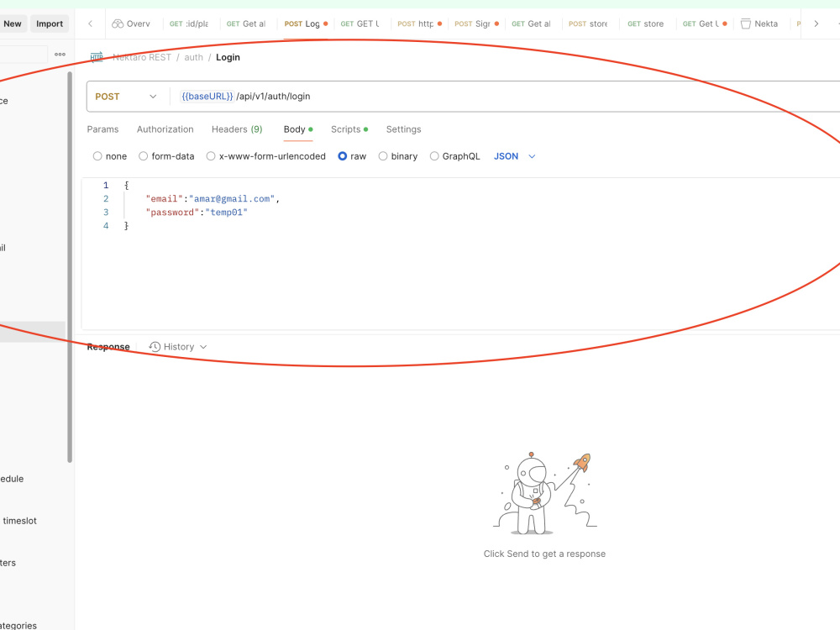Click the New button
The image size is (840, 630).
(13, 24)
